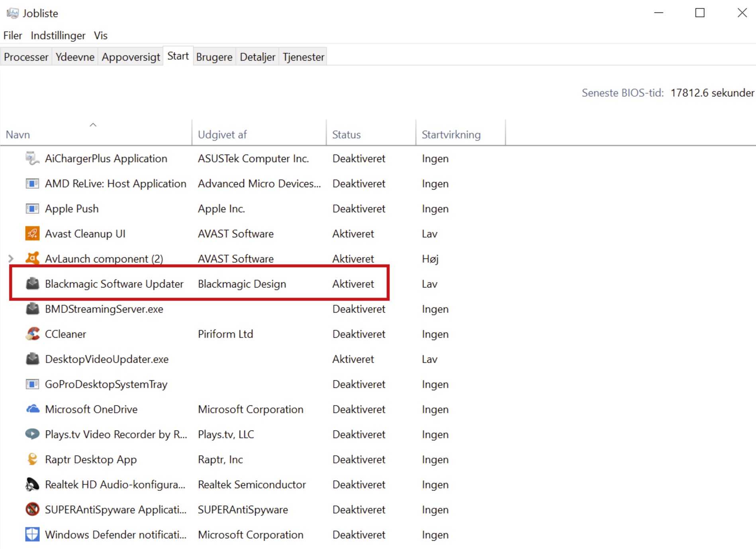Image resolution: width=756 pixels, height=549 pixels.
Task: Switch to the Processer tab
Action: [x=26, y=57]
